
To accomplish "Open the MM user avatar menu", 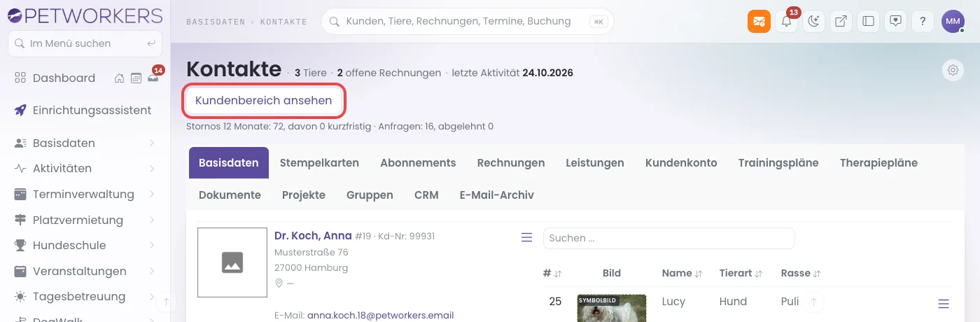I will coord(953,22).
